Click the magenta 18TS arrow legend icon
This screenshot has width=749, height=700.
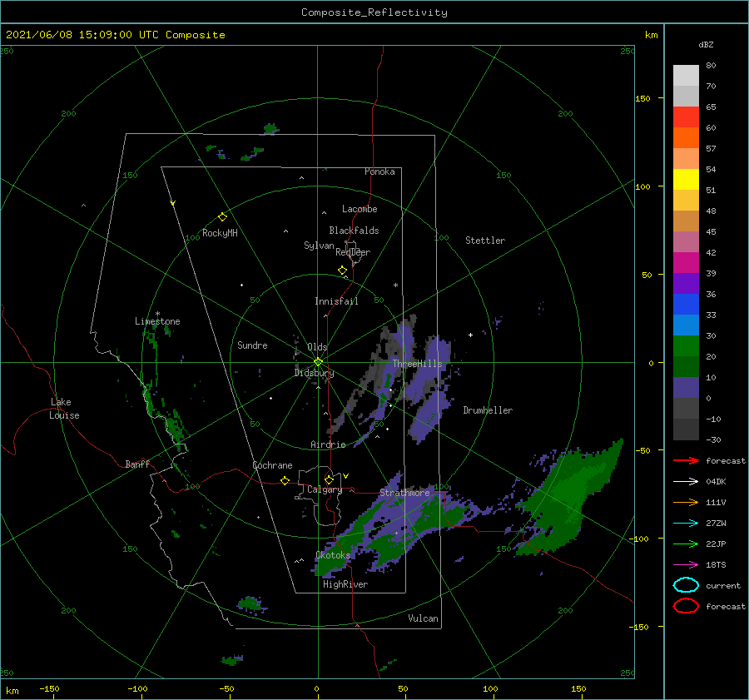686,565
